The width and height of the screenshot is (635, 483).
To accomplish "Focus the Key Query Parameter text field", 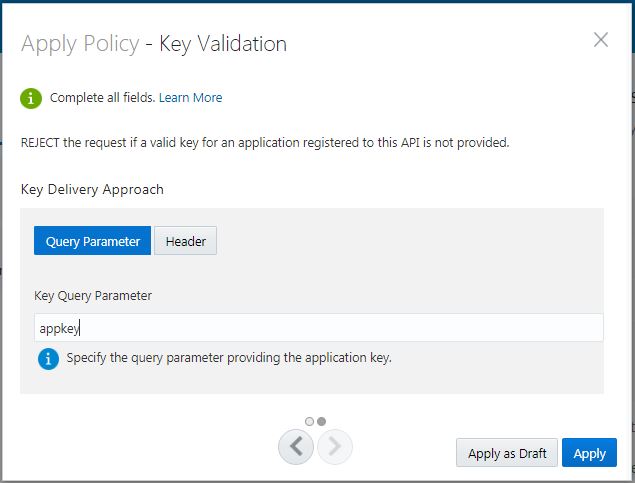I will point(318,328).
